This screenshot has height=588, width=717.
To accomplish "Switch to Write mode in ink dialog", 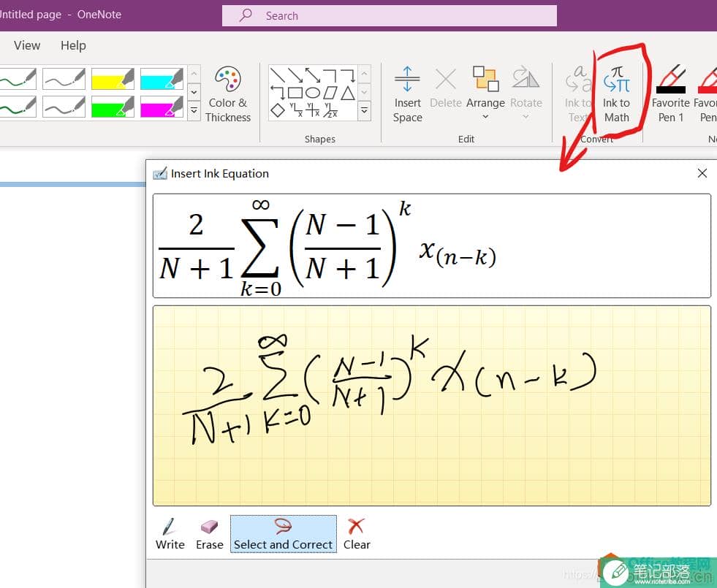I will point(170,534).
